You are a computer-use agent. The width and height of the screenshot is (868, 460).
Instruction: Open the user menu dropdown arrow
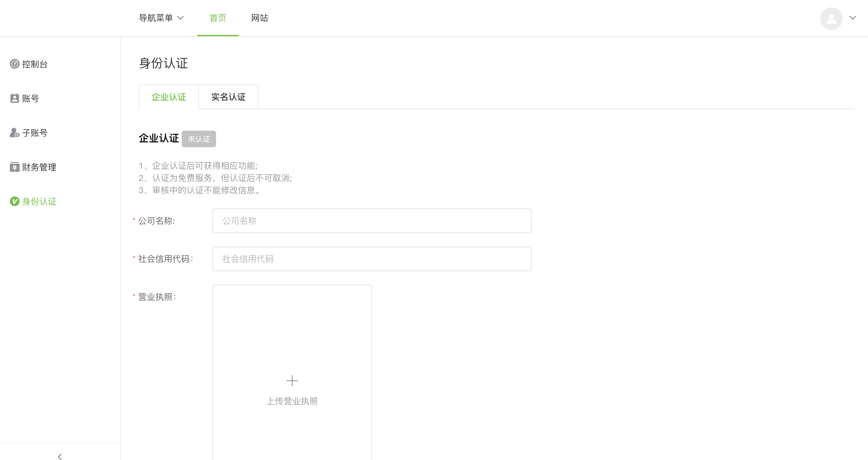[x=853, y=18]
